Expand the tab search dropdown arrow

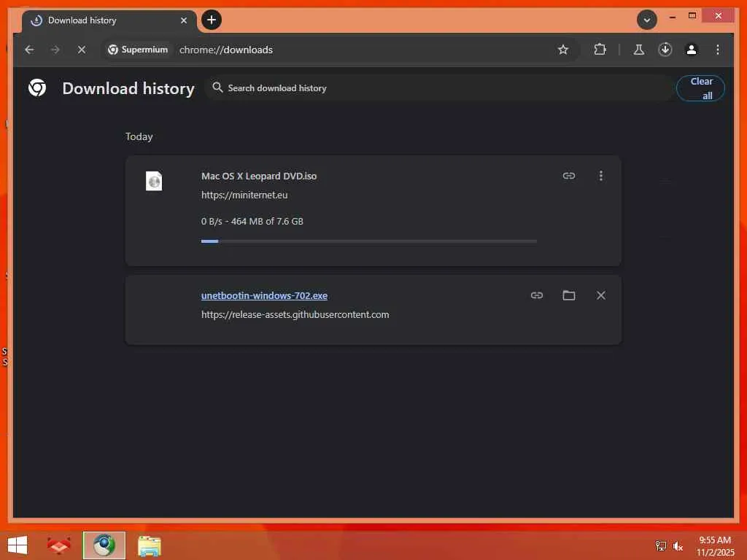coord(646,20)
